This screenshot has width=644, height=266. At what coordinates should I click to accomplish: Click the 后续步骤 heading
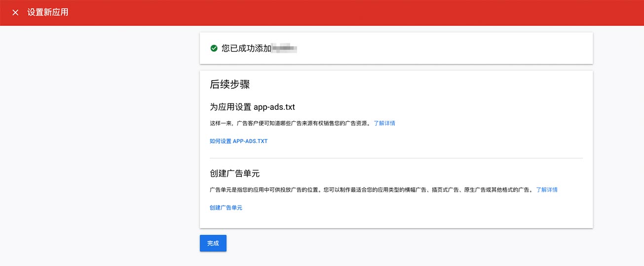point(230,84)
